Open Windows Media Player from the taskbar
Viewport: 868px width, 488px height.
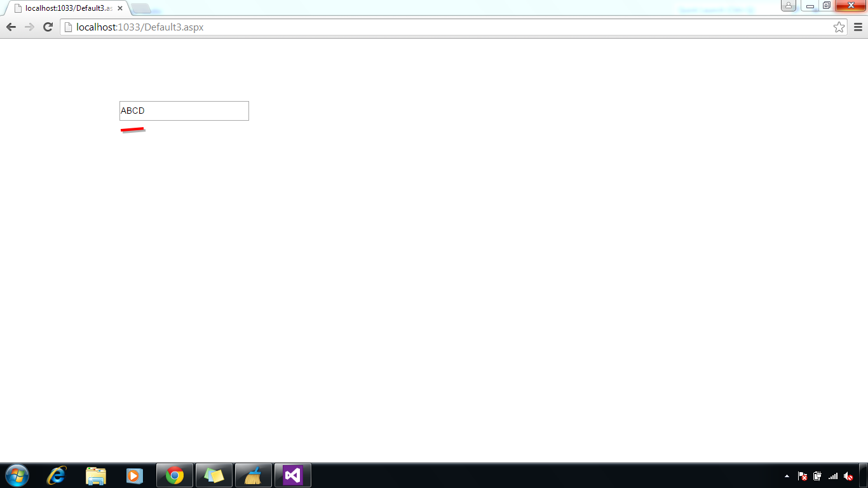coord(135,475)
